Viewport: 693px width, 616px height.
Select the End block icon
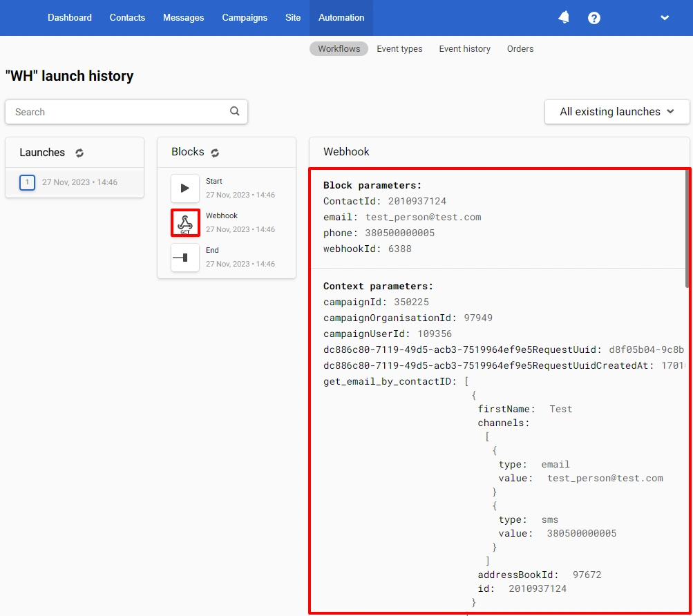coord(185,257)
